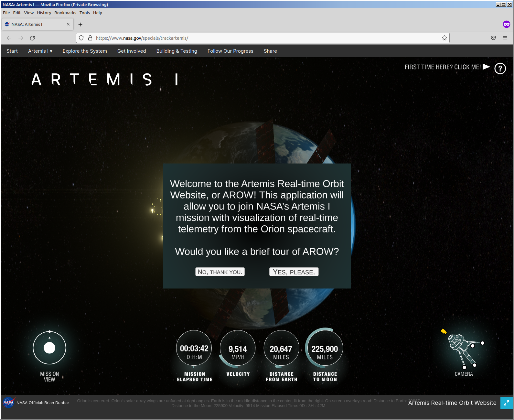514x420 pixels.
Task: Click Share in the navigation bar
Action: point(270,51)
